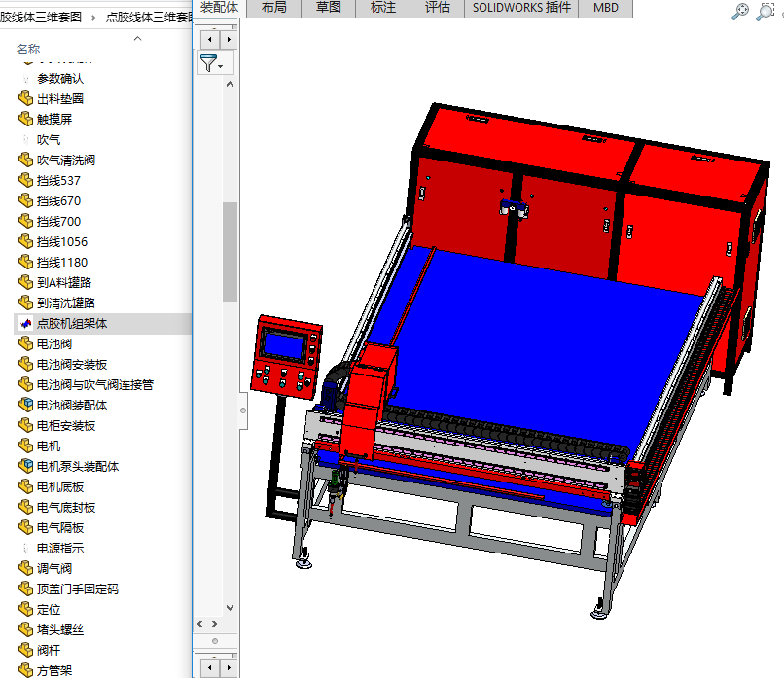Click the part icon of 出料垫圈
The width and height of the screenshot is (784, 678).
[26, 98]
